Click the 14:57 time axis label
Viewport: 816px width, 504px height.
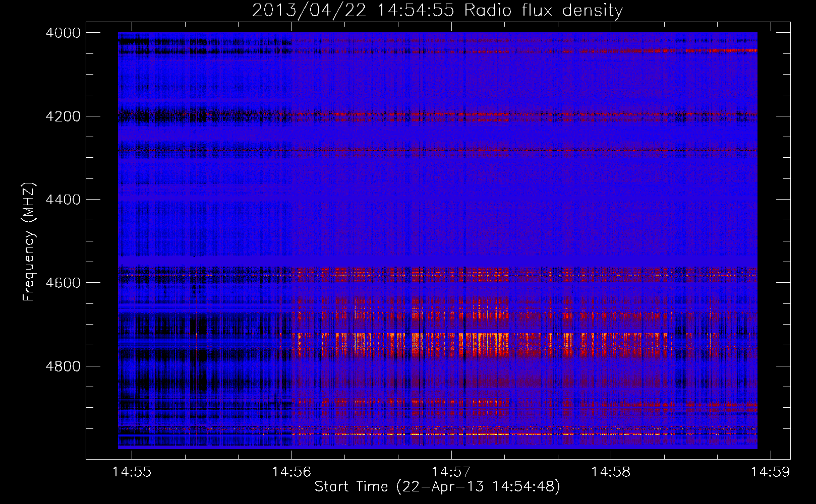coord(451,472)
